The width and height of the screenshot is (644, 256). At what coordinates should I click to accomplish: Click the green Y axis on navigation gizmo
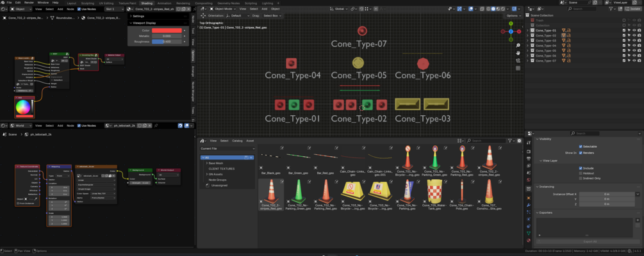(x=511, y=24)
